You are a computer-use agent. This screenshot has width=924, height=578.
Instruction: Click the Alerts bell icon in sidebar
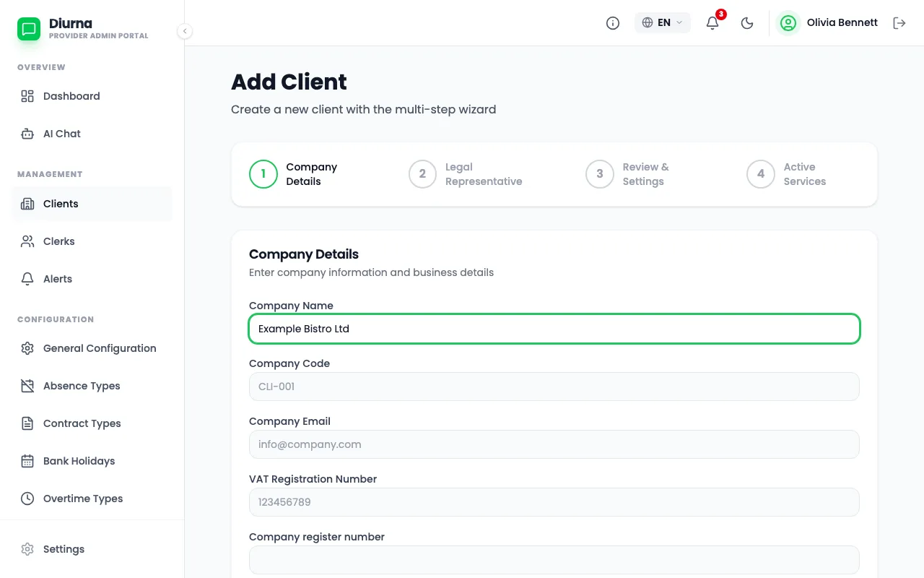pyautogui.click(x=27, y=279)
